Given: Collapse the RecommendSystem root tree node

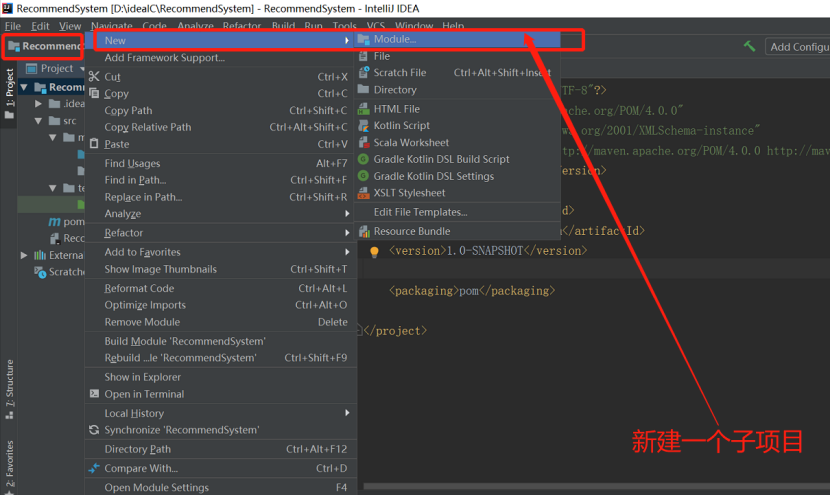Looking at the screenshot, I should tap(24, 87).
